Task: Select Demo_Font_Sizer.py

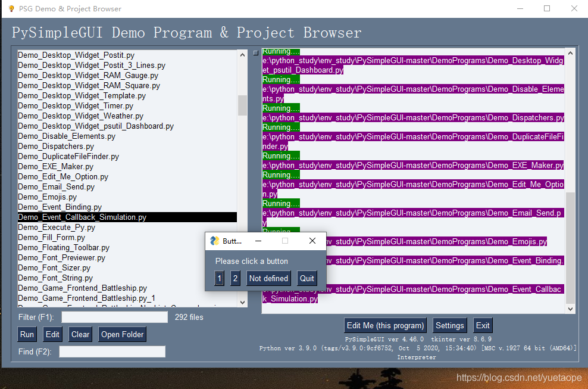Action: (x=127, y=268)
